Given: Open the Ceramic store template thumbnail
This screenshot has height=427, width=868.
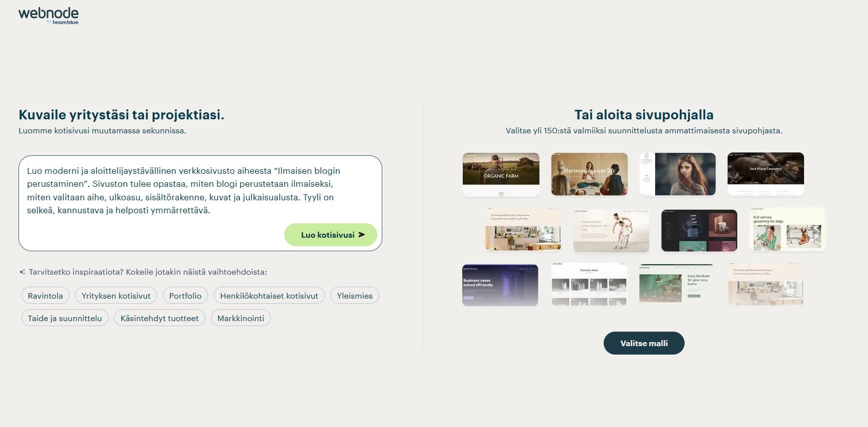Looking at the screenshot, I should (x=589, y=285).
